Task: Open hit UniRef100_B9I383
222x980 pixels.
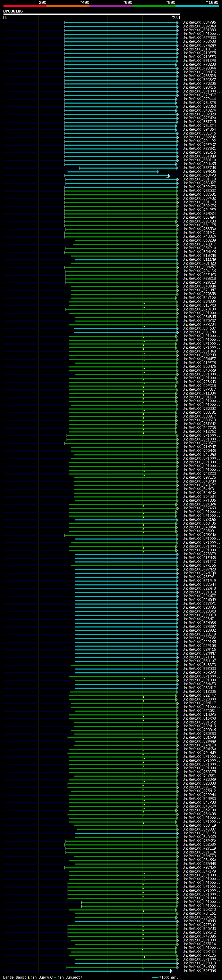Action: [199, 30]
